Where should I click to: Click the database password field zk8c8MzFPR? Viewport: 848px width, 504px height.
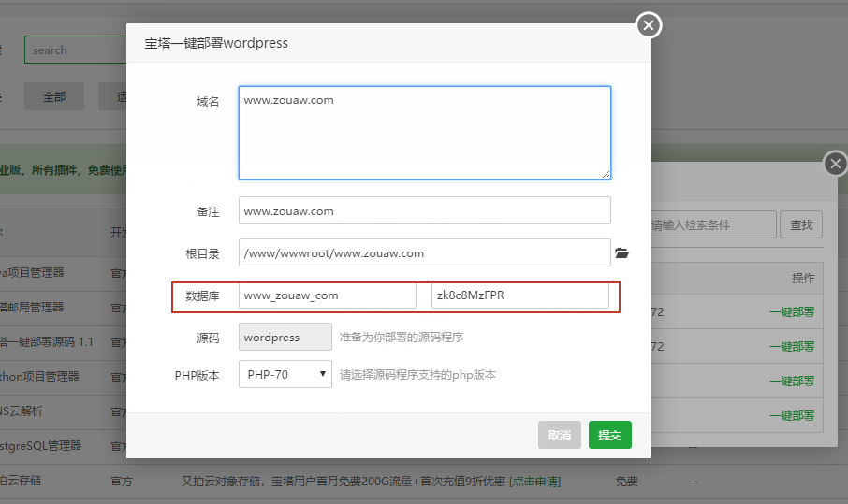pyautogui.click(x=519, y=295)
